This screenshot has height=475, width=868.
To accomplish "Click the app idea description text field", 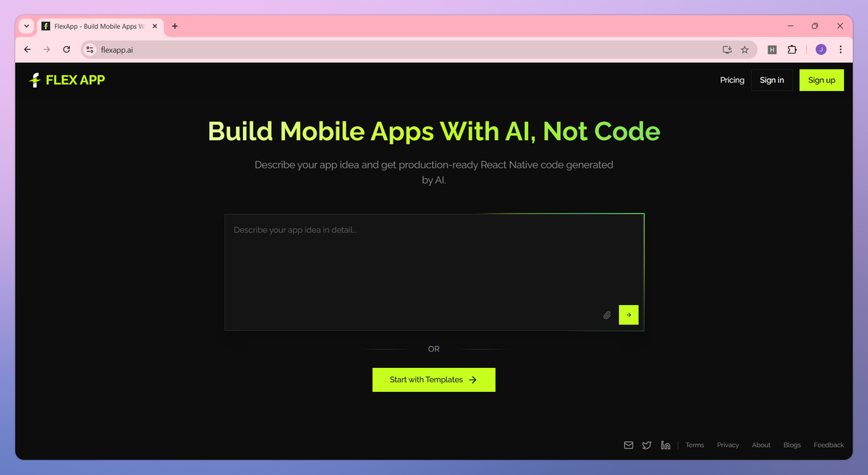I will coord(434,271).
